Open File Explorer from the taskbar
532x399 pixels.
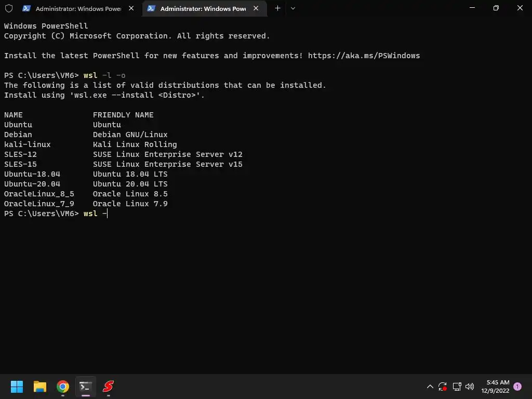click(39, 387)
